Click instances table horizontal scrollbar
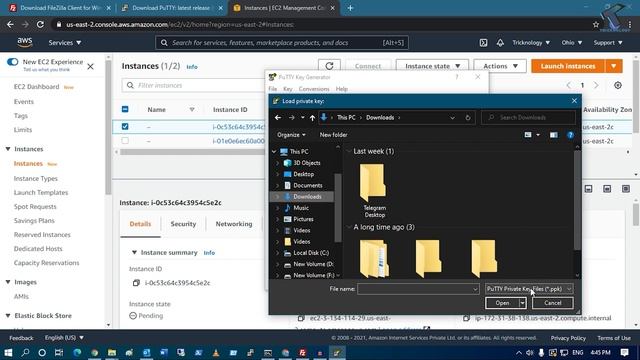This screenshot has width=640, height=360. point(192,152)
